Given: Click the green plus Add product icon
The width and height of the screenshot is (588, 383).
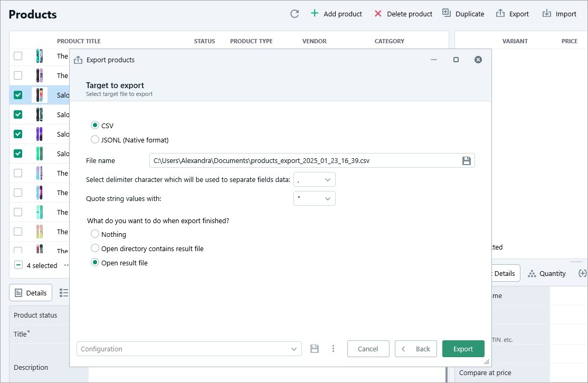Looking at the screenshot, I should click(314, 14).
